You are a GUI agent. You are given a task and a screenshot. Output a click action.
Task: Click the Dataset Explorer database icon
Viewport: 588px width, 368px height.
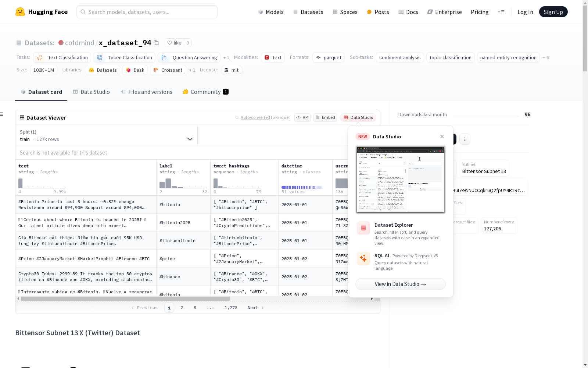pos(363,228)
